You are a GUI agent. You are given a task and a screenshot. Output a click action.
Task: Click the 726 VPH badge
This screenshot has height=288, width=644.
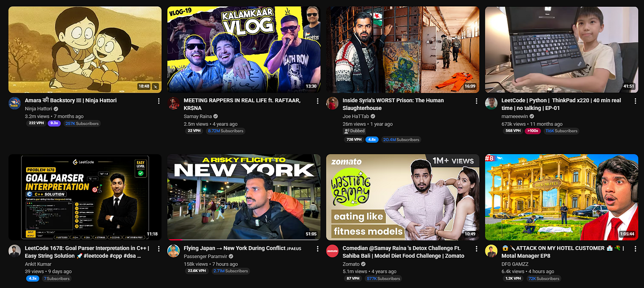[353, 139]
